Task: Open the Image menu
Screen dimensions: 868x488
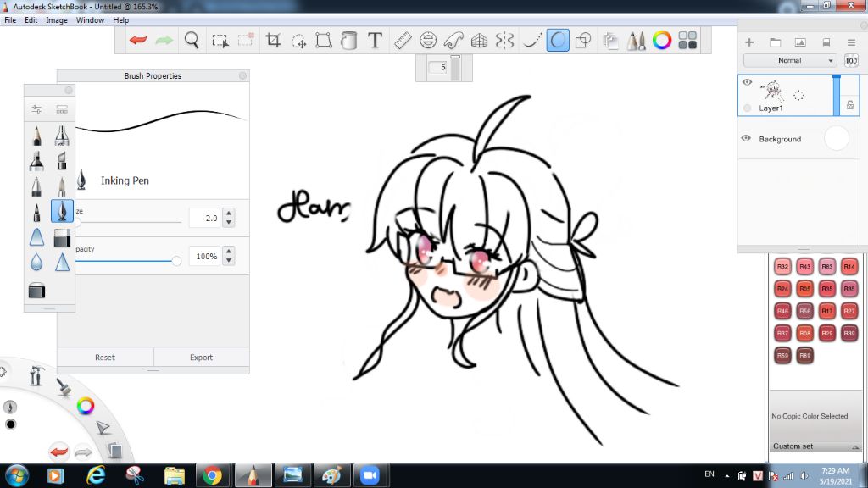Action: [x=57, y=20]
